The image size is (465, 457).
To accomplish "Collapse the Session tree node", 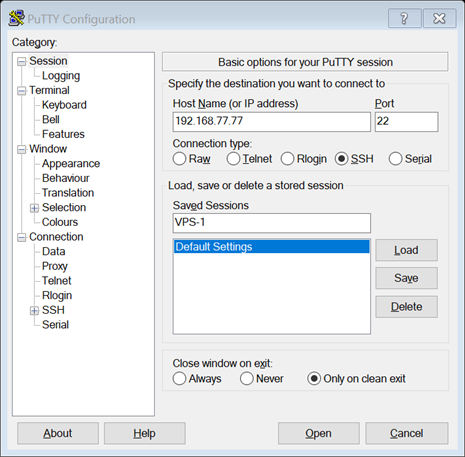I will 22,62.
